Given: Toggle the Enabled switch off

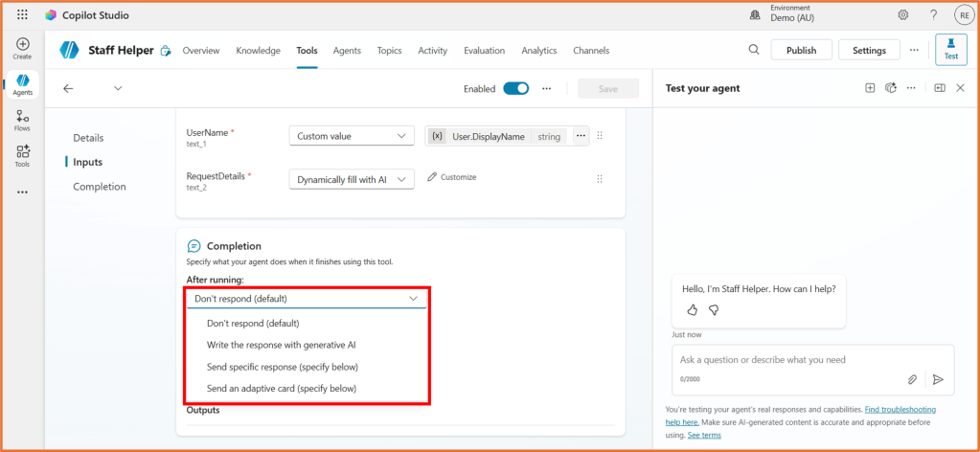Looking at the screenshot, I should pos(515,88).
